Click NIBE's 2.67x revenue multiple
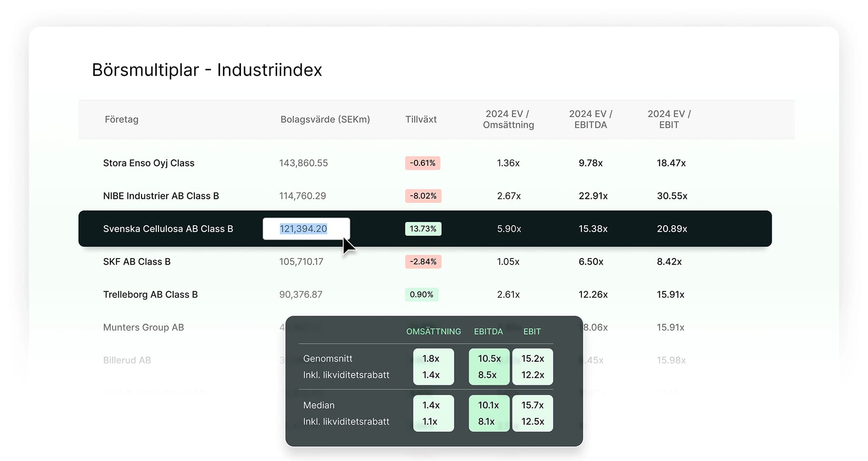The height and width of the screenshot is (461, 868). 509,196
